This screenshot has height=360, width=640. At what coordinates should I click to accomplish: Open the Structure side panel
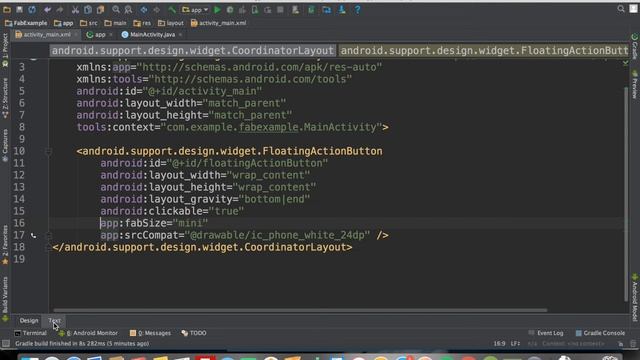[5, 98]
